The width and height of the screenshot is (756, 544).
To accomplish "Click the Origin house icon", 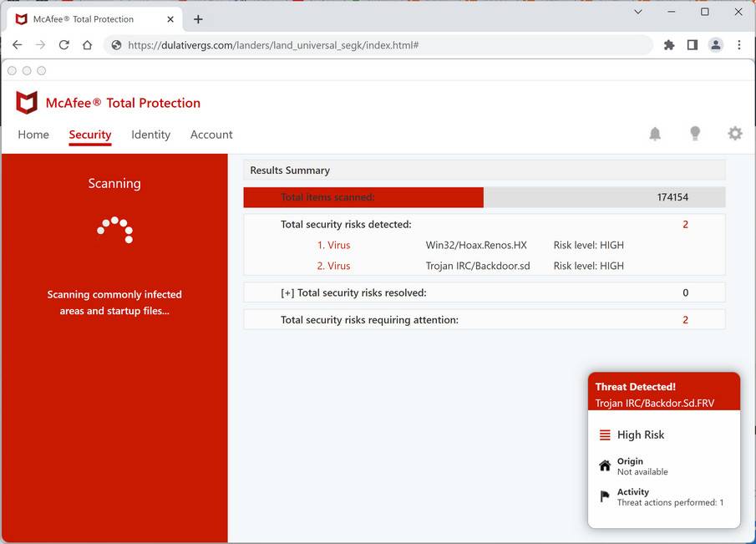I will 605,465.
